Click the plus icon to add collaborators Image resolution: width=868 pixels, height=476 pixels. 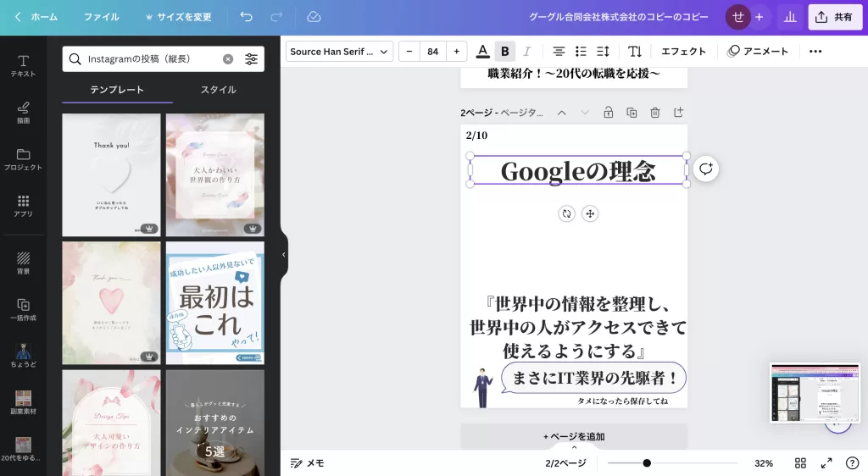[x=759, y=17]
